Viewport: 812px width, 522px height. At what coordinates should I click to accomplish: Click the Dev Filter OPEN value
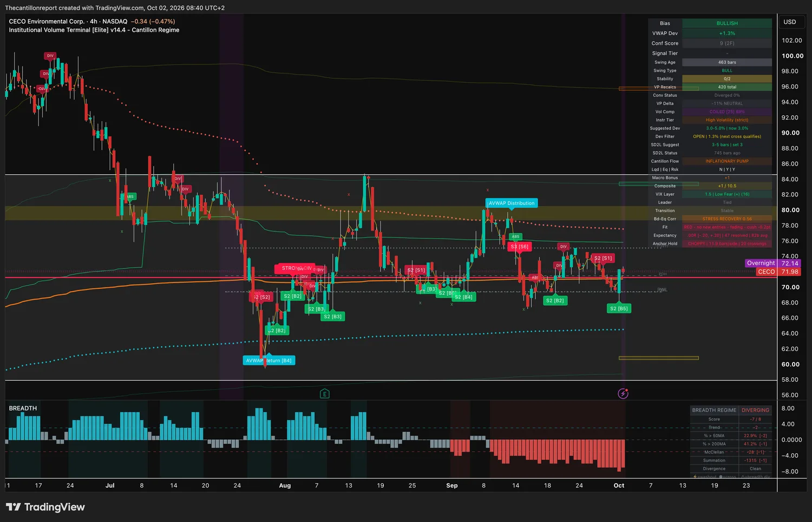[x=727, y=136]
